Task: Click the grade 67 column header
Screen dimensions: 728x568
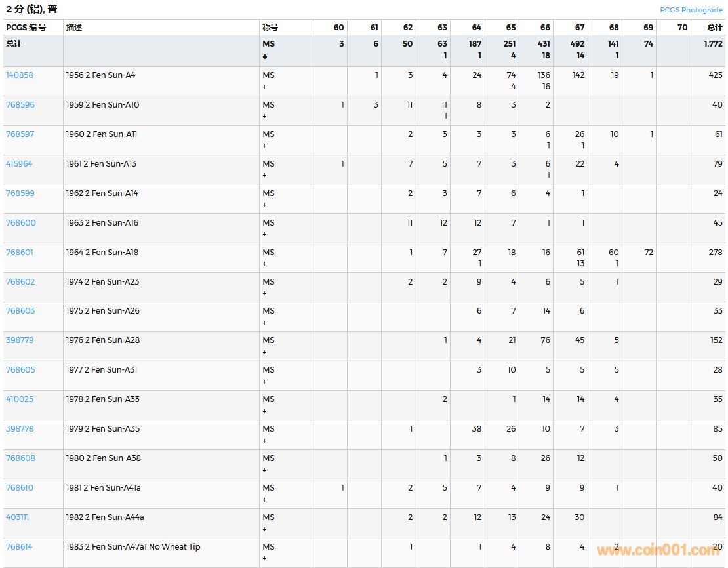Action: click(x=579, y=28)
